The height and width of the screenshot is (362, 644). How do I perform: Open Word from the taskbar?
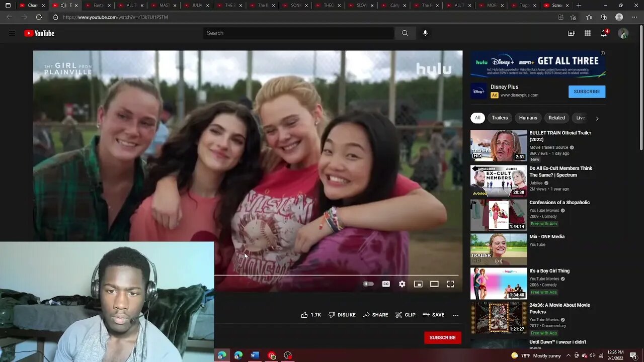coord(255,355)
